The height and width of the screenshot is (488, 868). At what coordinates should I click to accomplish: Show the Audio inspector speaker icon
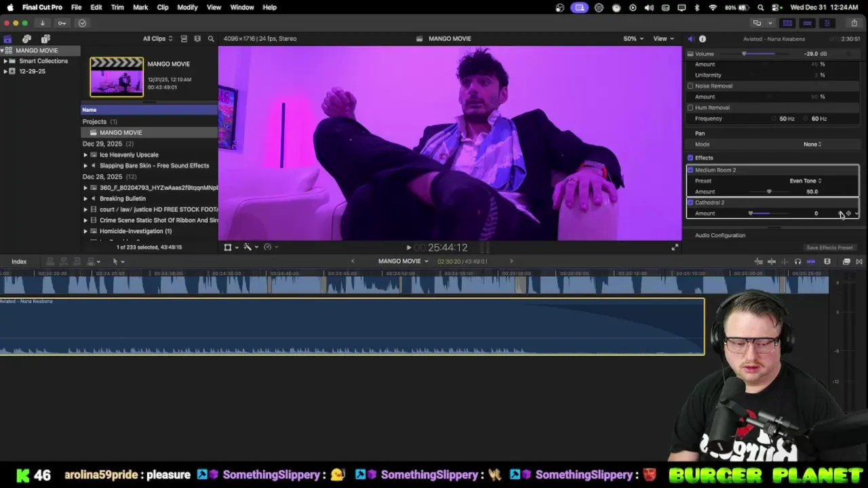(x=690, y=39)
